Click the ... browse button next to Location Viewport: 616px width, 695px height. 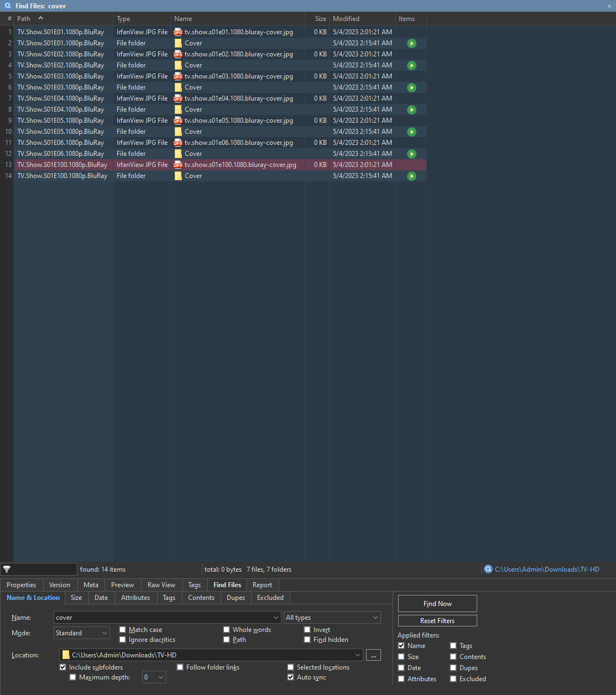point(373,655)
